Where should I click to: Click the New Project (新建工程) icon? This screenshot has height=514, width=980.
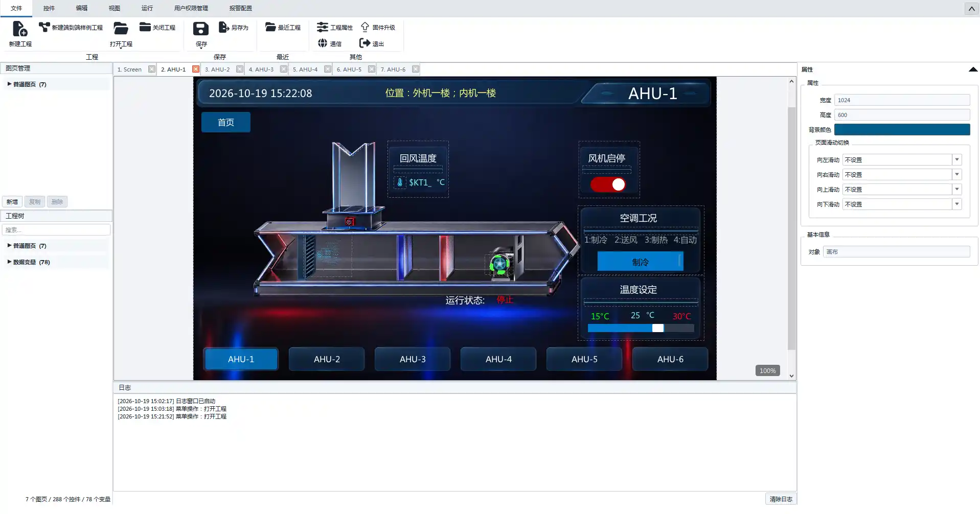coord(19,29)
